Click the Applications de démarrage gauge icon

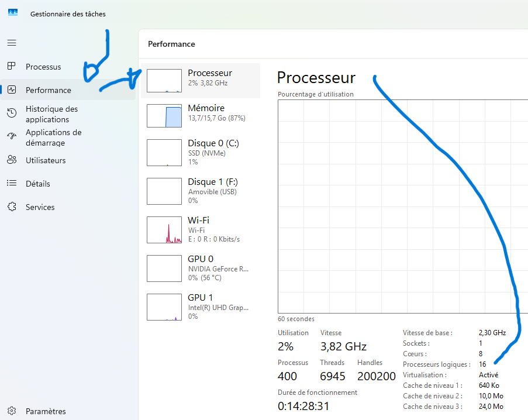pyautogui.click(x=12, y=137)
